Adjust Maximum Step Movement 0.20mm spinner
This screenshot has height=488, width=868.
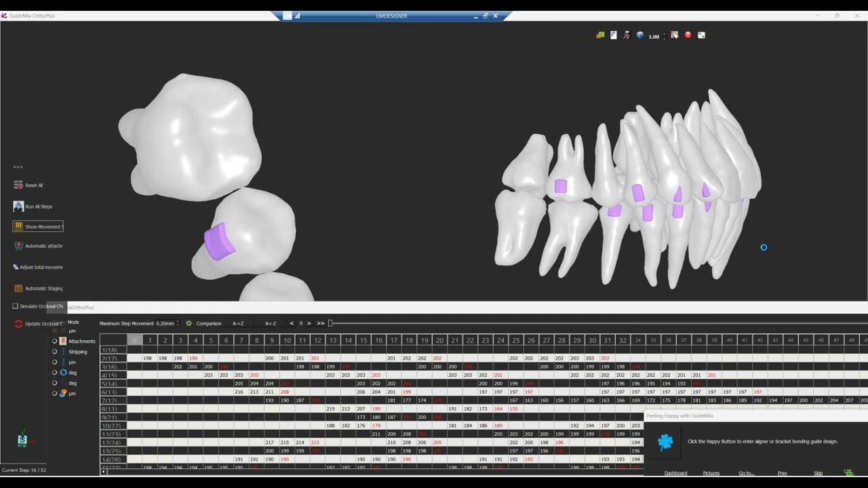pyautogui.click(x=178, y=323)
